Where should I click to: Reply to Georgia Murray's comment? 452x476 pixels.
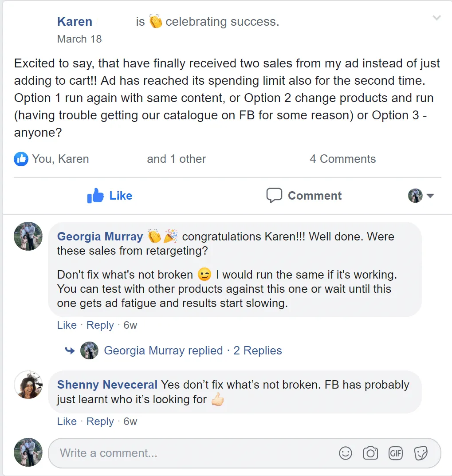click(100, 325)
